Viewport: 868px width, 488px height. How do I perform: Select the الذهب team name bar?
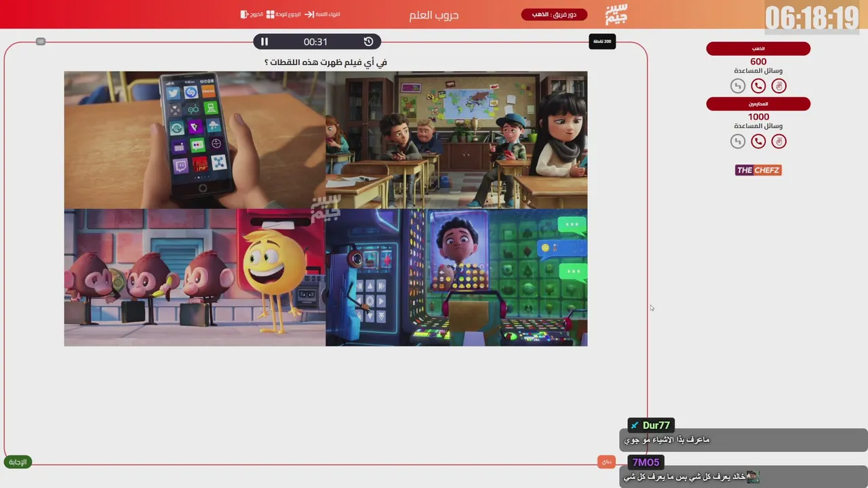(x=758, y=49)
